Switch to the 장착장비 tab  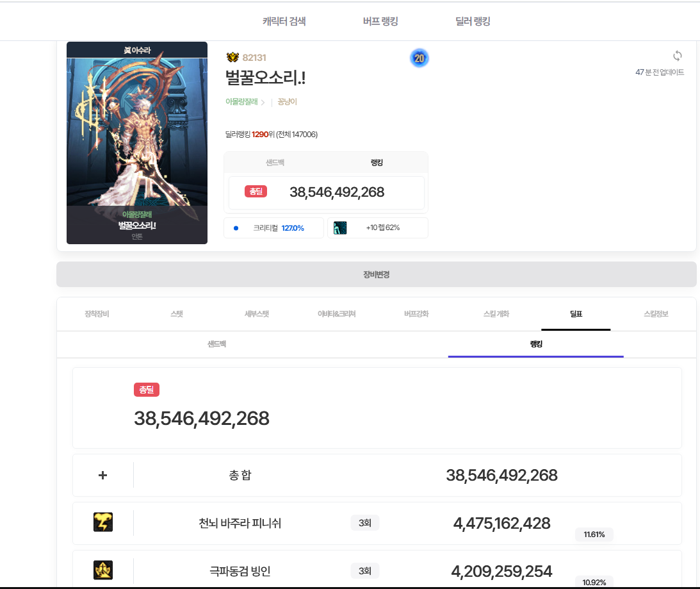(x=97, y=314)
